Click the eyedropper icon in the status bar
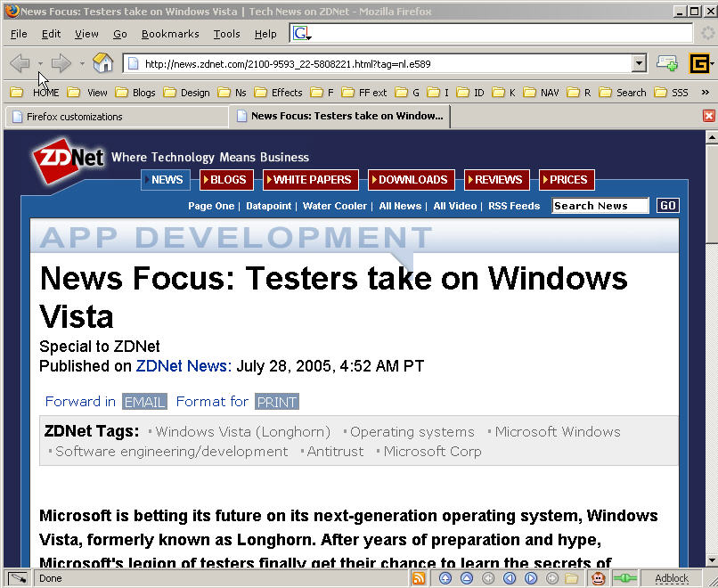Viewport: 718px width, 588px height. click(18, 578)
